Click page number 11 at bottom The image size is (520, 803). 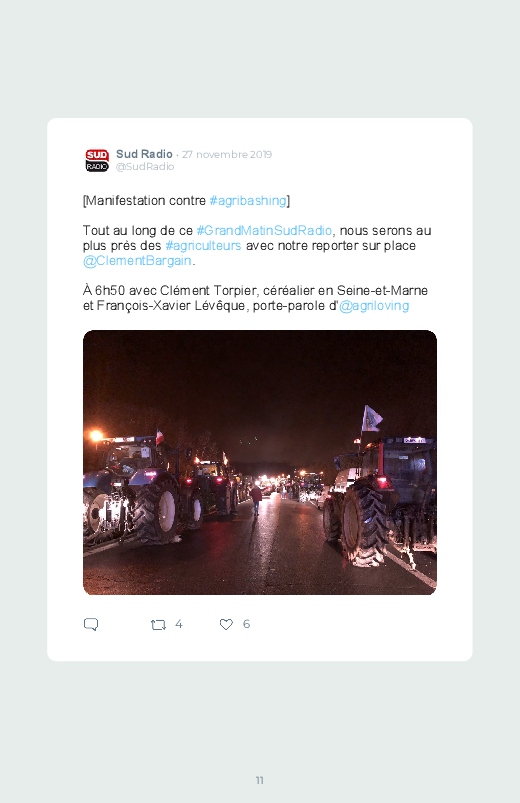pyautogui.click(x=260, y=780)
